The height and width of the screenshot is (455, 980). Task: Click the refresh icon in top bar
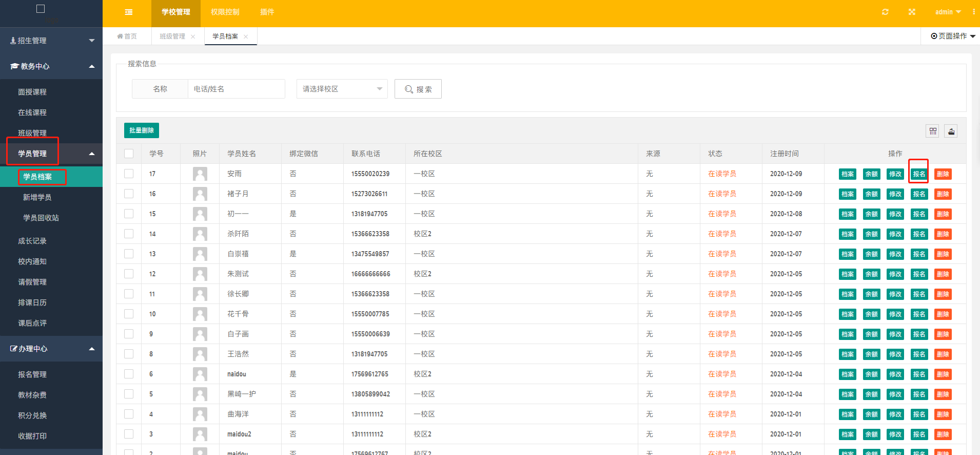(885, 12)
